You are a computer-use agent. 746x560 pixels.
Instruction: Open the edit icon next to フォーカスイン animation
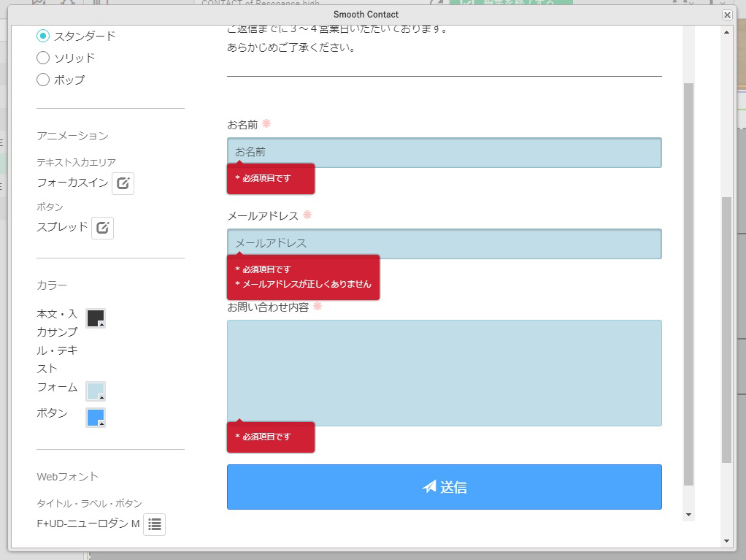pos(123,183)
